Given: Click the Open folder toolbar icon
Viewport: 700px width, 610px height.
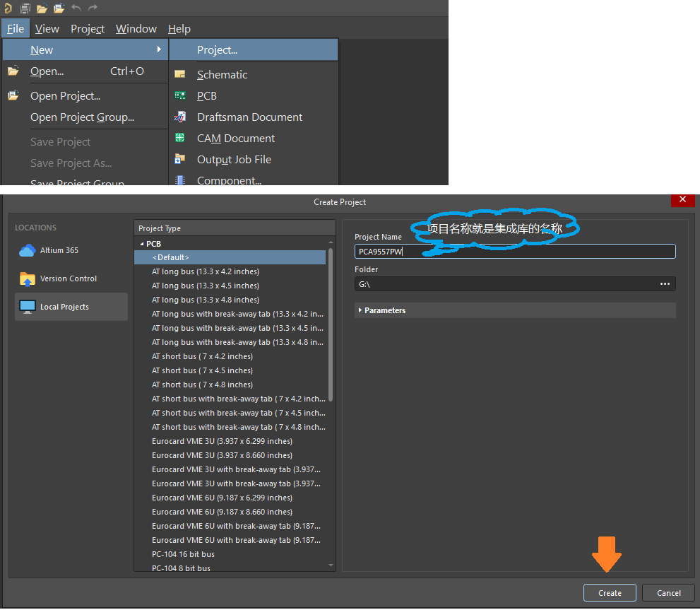Looking at the screenshot, I should tap(42, 8).
